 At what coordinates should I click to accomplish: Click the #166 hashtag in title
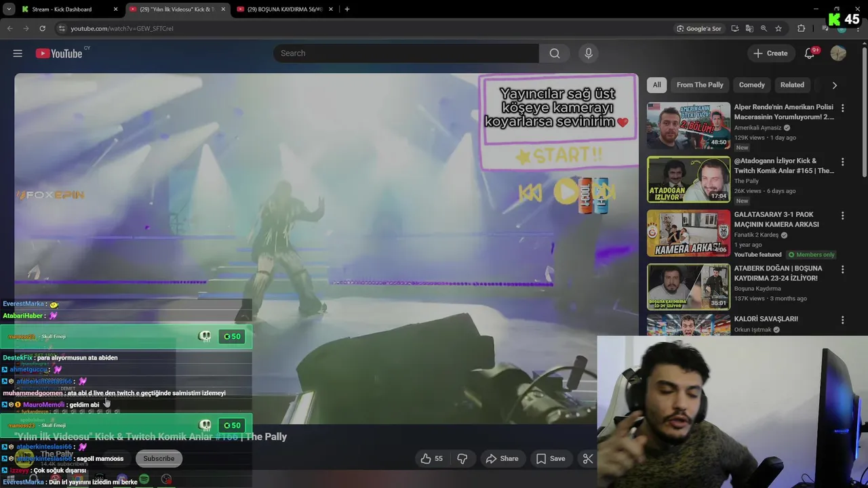[x=226, y=436]
